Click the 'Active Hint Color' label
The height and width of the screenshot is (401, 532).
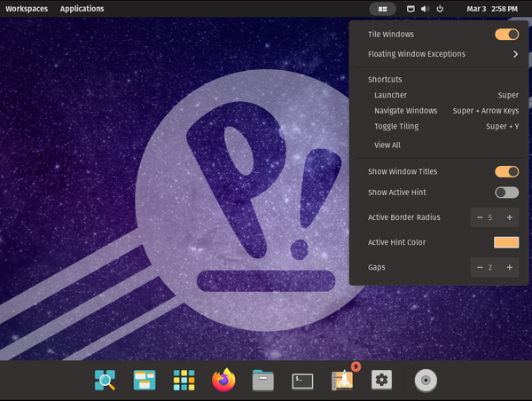(x=396, y=242)
